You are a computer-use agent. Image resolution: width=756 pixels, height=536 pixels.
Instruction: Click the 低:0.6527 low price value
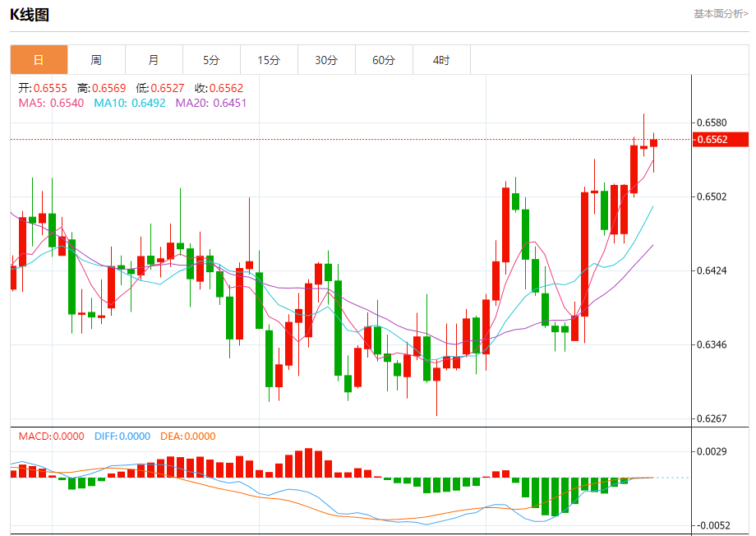point(160,88)
